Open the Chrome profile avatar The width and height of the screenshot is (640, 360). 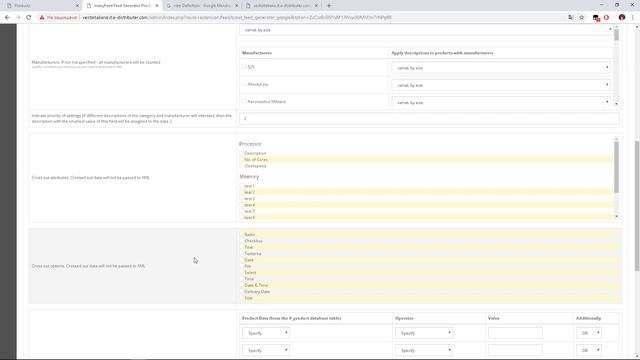point(622,18)
